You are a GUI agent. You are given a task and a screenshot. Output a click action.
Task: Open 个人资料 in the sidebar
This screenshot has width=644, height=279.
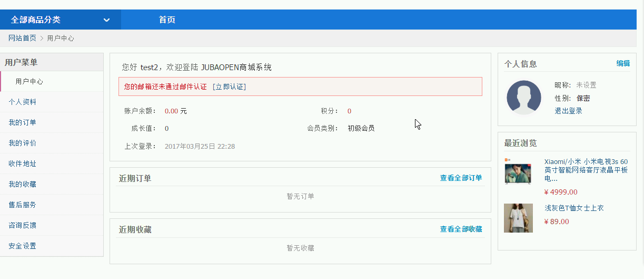[22, 102]
